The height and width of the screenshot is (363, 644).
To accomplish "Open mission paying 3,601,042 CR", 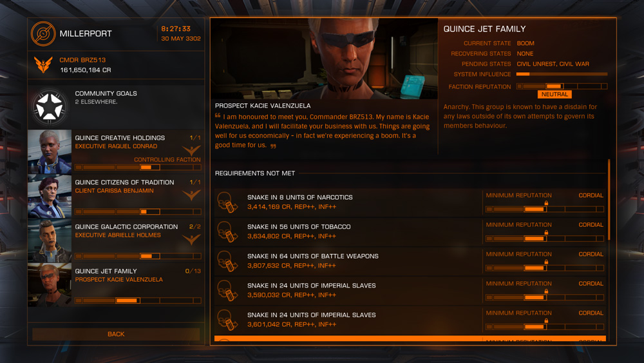I will click(x=410, y=320).
